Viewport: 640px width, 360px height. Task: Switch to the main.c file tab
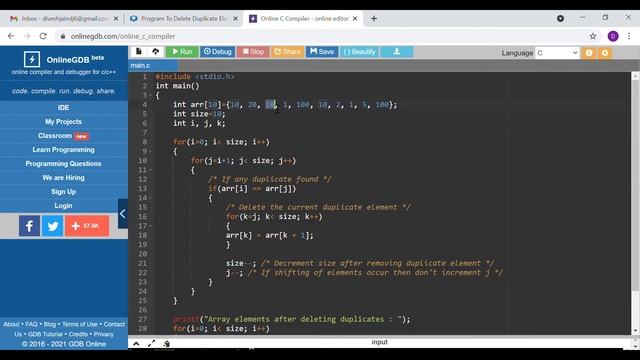[153, 65]
